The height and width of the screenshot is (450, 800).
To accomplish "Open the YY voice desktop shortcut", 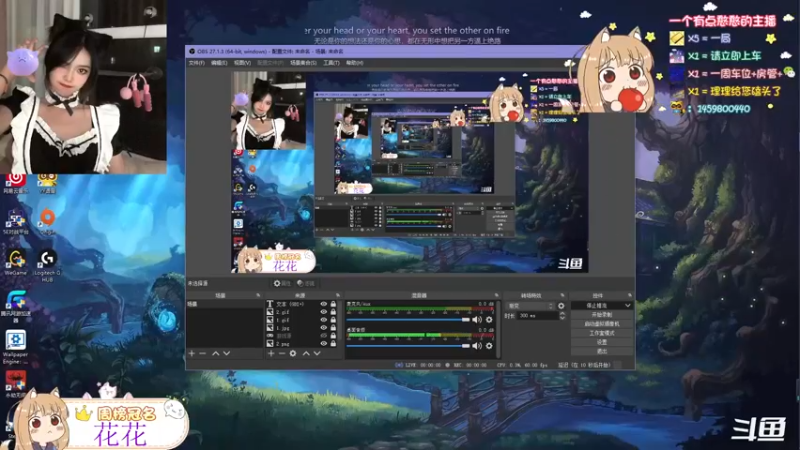I will (47, 183).
